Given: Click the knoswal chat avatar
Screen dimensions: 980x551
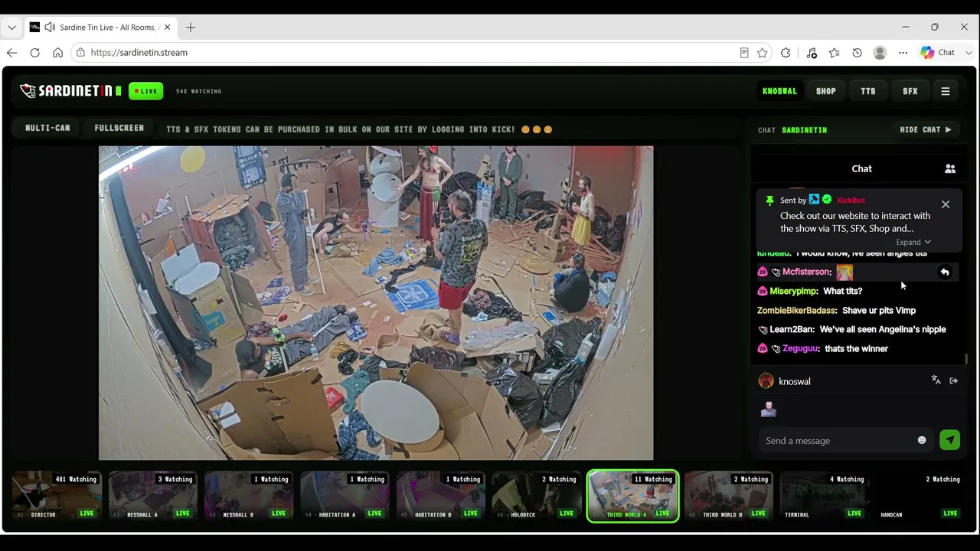Looking at the screenshot, I should tap(766, 381).
